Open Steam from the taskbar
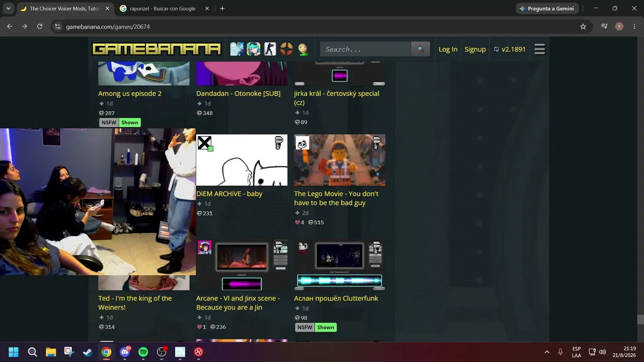 pos(88,352)
